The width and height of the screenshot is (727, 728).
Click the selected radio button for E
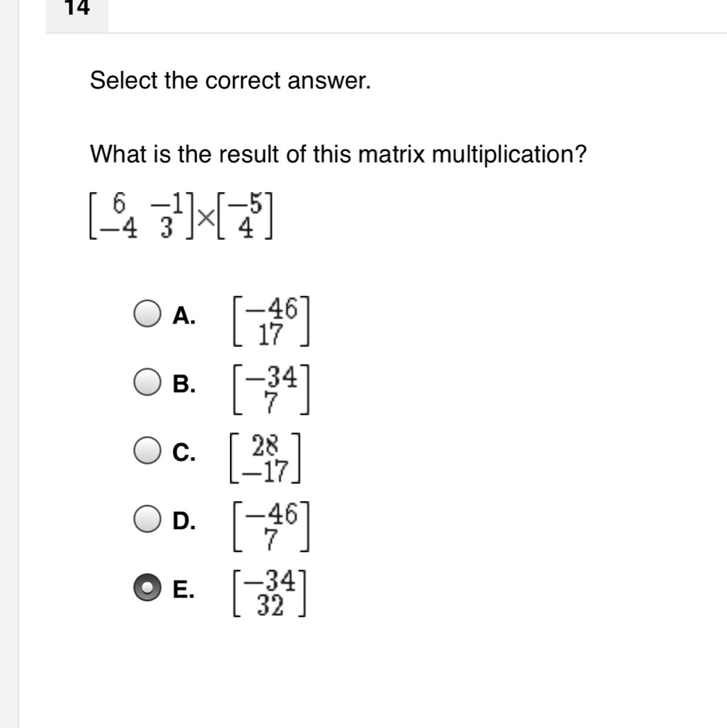tap(147, 587)
